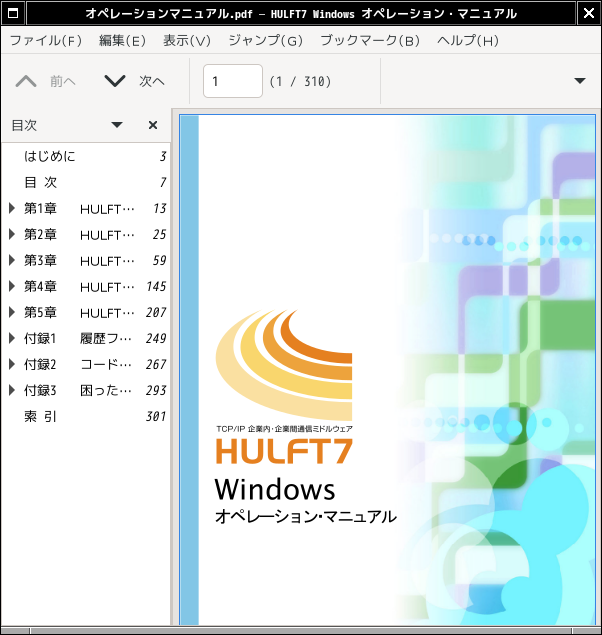Close the 目次 sidebar with the X icon
The height and width of the screenshot is (635, 602).
153,125
